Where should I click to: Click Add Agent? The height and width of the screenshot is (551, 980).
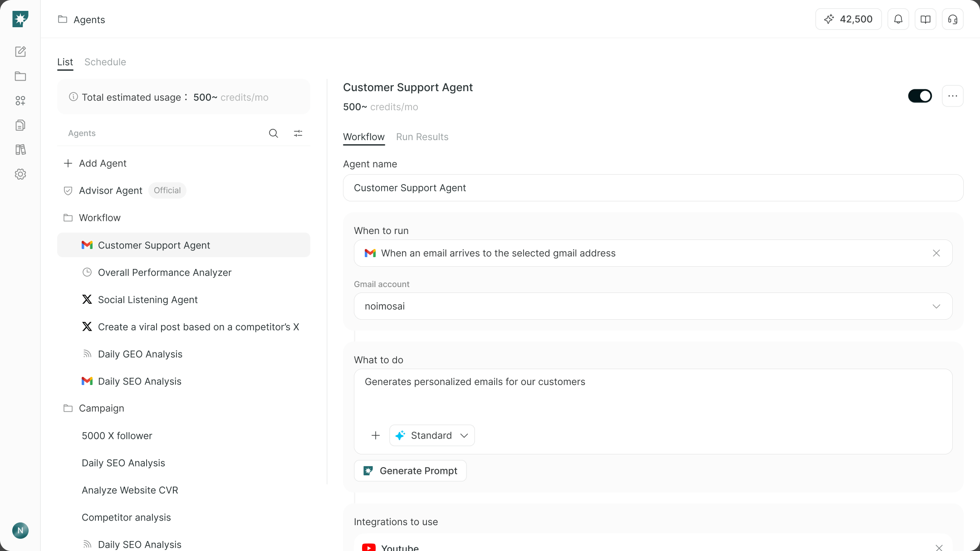(x=95, y=163)
